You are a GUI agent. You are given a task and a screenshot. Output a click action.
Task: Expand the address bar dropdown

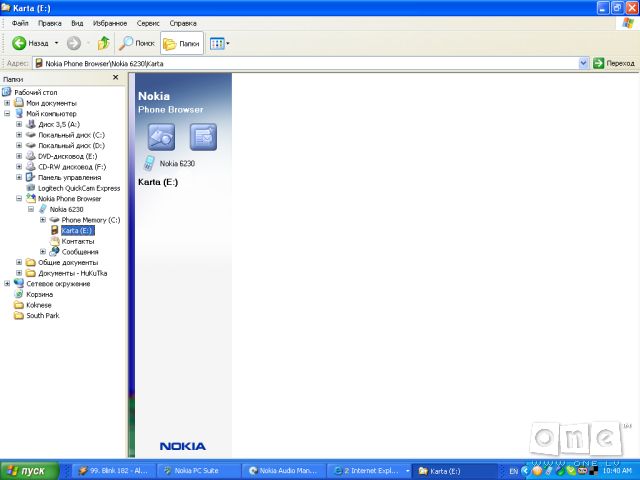tap(583, 63)
